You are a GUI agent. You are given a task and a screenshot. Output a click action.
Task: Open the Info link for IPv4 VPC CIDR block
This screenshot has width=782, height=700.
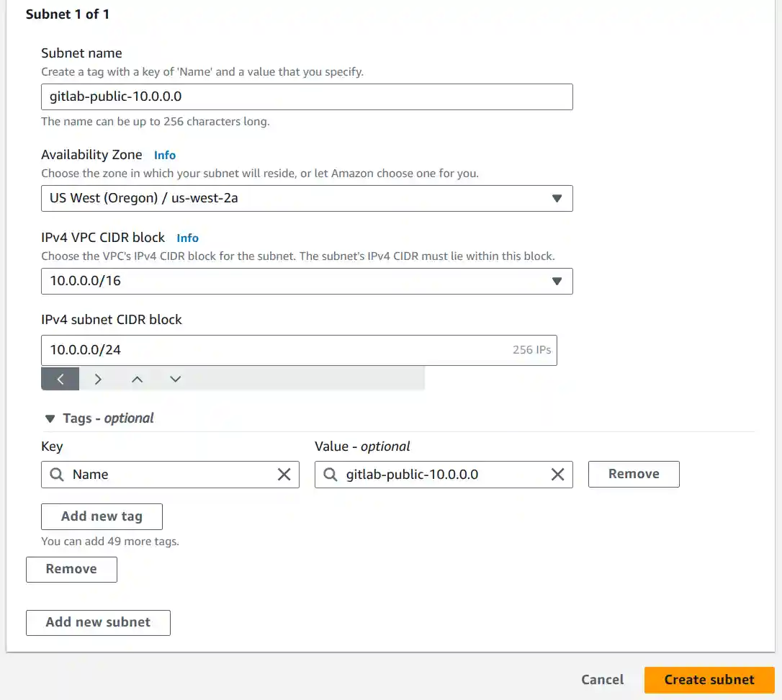coord(187,238)
